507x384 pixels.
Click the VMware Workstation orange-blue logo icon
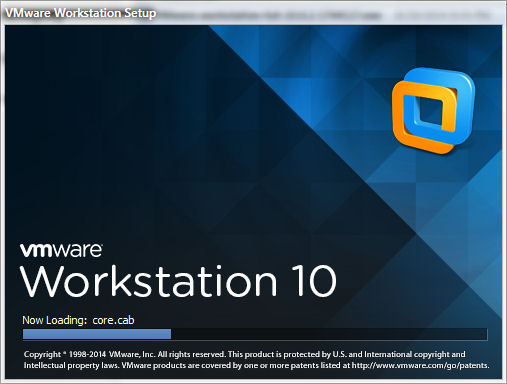click(433, 110)
